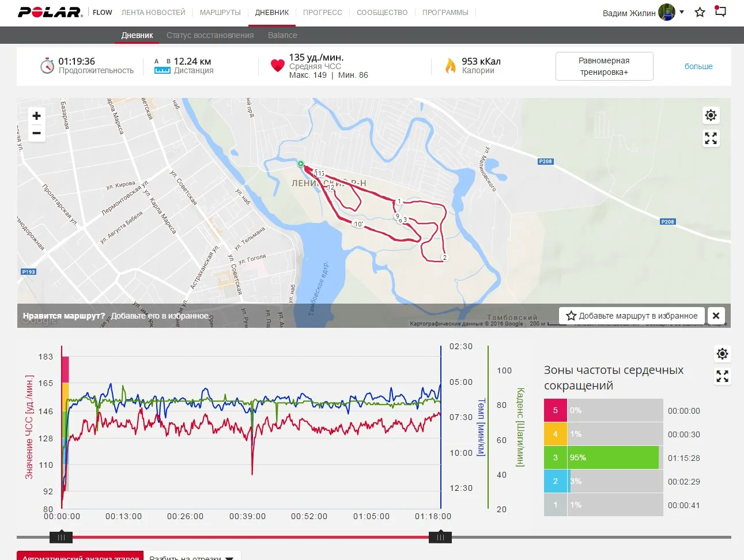Zoom out on the route map
The height and width of the screenshot is (560, 744).
tap(36, 133)
